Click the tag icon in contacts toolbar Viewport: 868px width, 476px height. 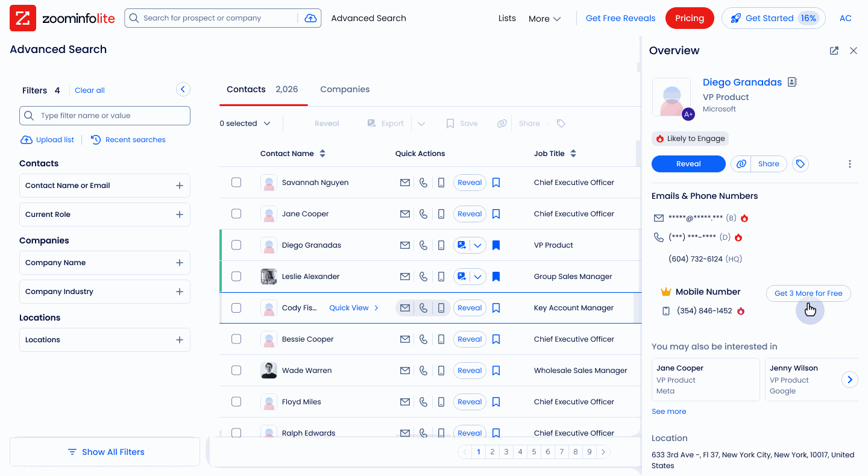click(561, 124)
